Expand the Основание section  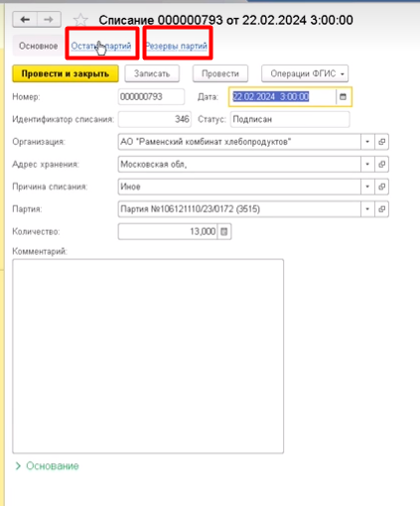click(x=47, y=466)
